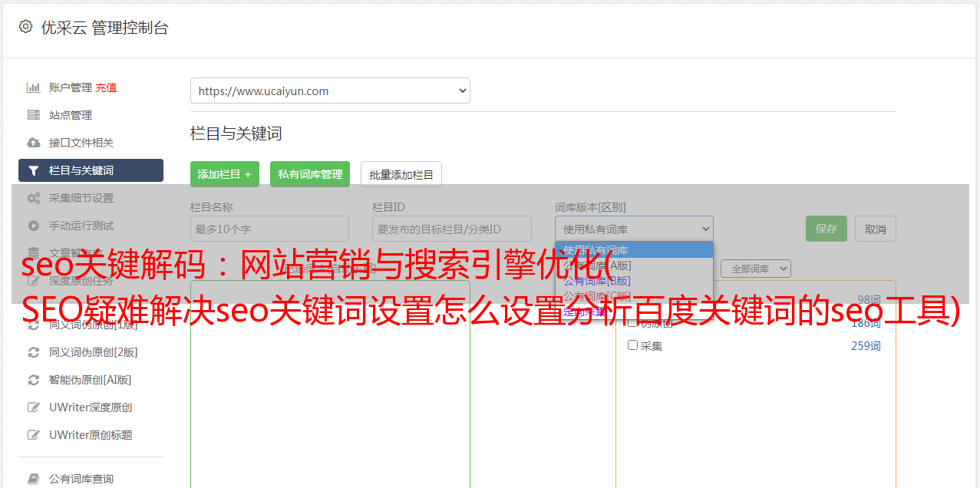Choose 公有词库[B版] option in the open list
Viewport: 980px width, 488px height.
[634, 281]
